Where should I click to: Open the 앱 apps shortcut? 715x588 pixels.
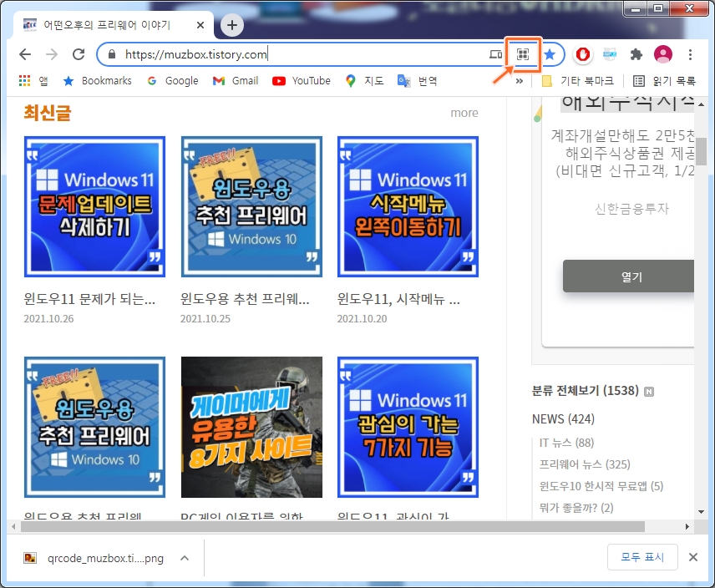(x=33, y=81)
